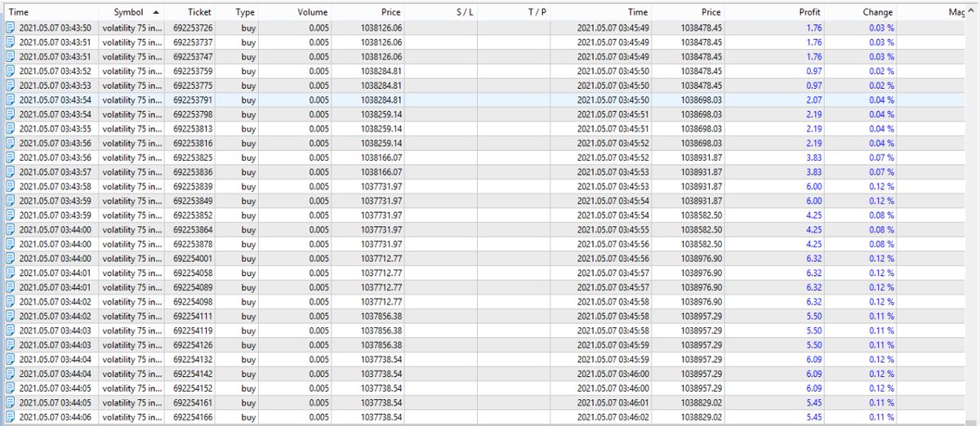Select the row icon of ticket 692253775
The height and width of the screenshot is (426, 980).
pyautogui.click(x=10, y=86)
